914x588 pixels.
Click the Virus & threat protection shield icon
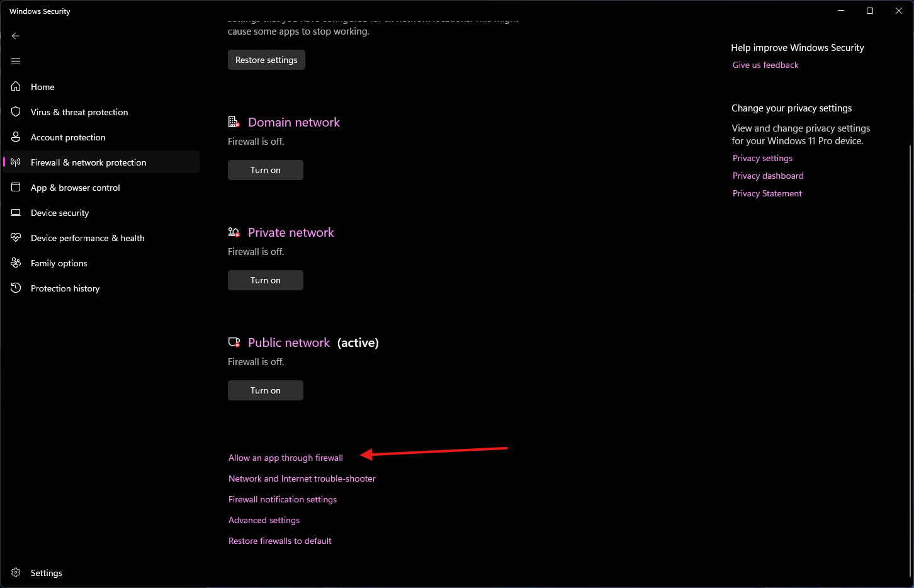point(16,111)
